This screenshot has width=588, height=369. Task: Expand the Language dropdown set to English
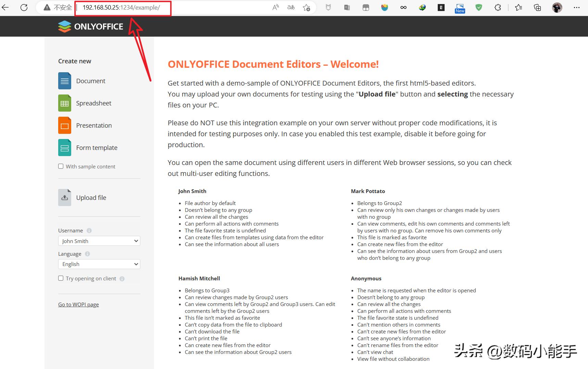[x=99, y=264]
